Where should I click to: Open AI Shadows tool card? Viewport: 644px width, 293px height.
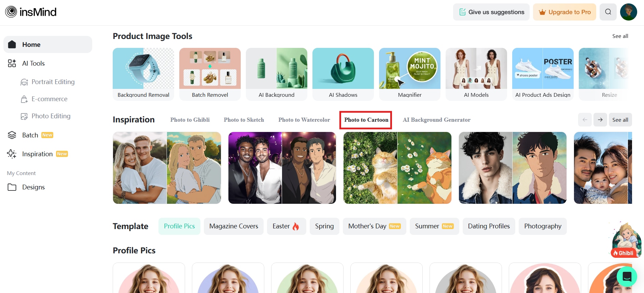[x=343, y=74]
